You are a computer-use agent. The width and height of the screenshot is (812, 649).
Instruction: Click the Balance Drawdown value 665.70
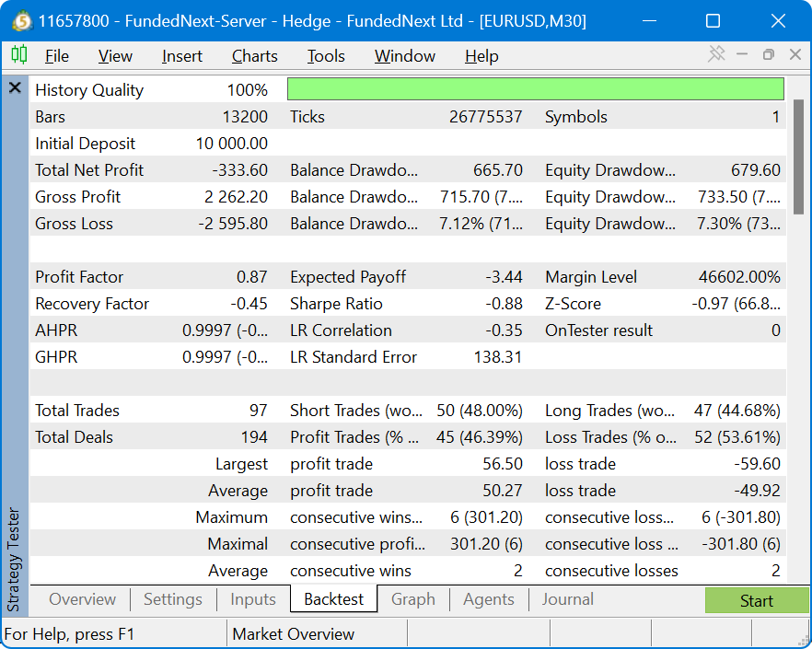click(x=498, y=170)
